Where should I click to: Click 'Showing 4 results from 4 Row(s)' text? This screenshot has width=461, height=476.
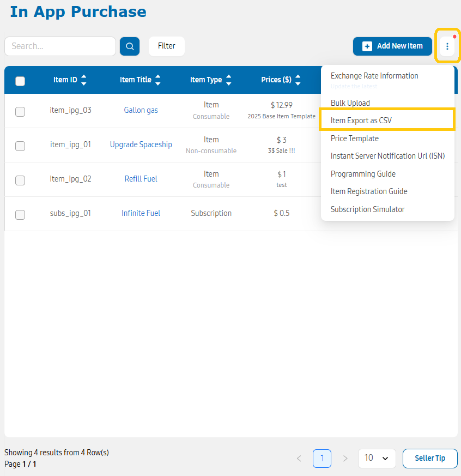click(57, 453)
